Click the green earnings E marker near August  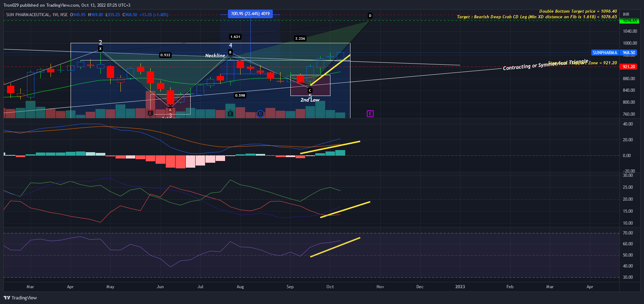click(230, 114)
